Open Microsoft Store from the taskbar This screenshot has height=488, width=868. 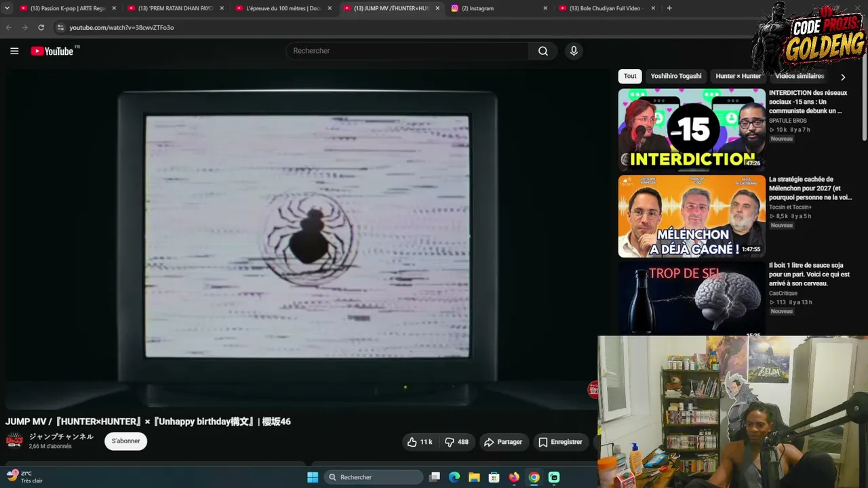(x=494, y=477)
